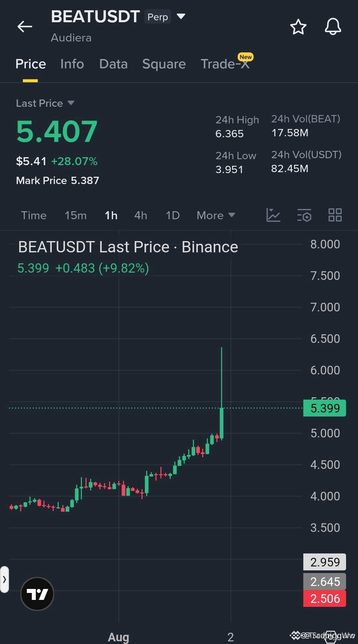The image size is (358, 644).
Task: Select the 1h chart interval
Action: click(111, 215)
